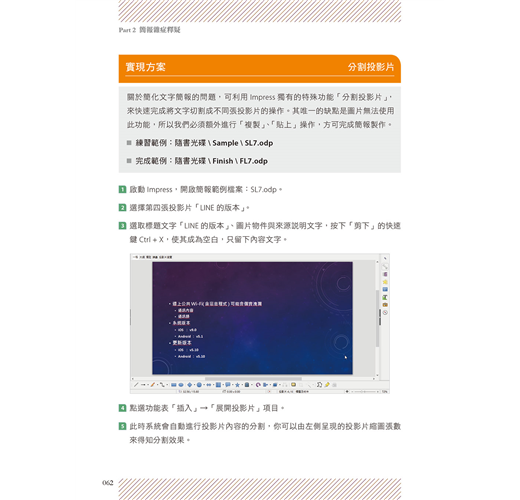The width and height of the screenshot is (520, 500).
Task: Open the Navigator compass icon in sidebar
Action: pos(385,312)
